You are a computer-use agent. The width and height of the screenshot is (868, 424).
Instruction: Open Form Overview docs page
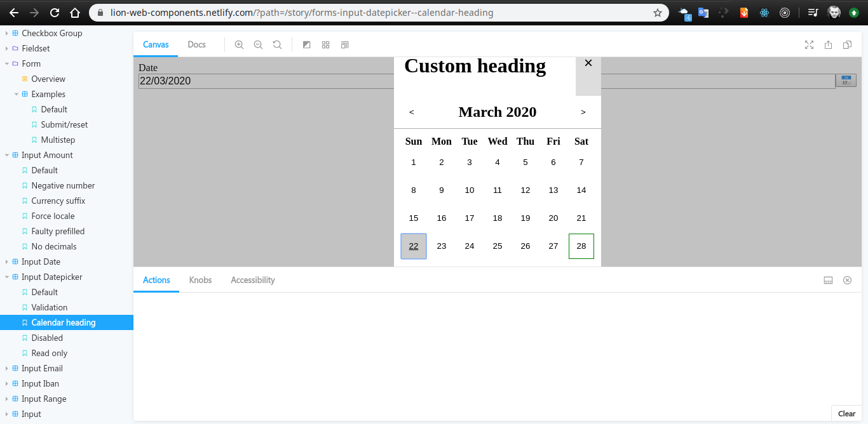coord(48,79)
